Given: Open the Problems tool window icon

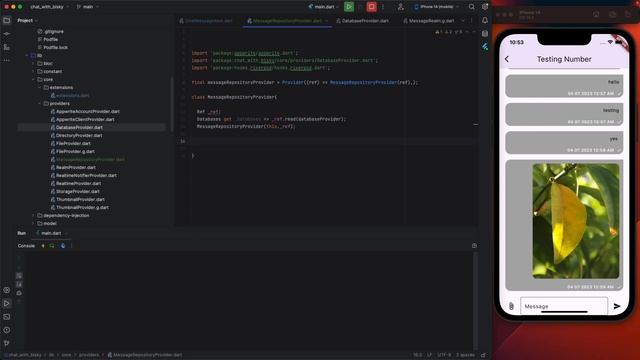Looking at the screenshot, I should pyautogui.click(x=7, y=330).
